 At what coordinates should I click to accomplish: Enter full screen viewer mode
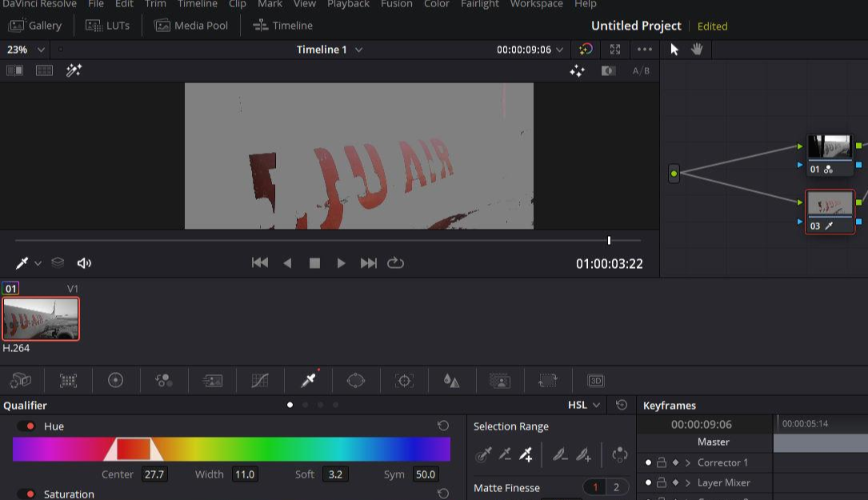[615, 50]
